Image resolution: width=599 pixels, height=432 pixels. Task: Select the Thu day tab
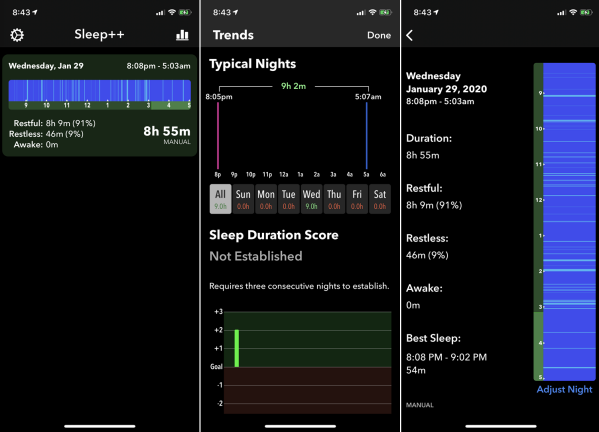pos(334,199)
